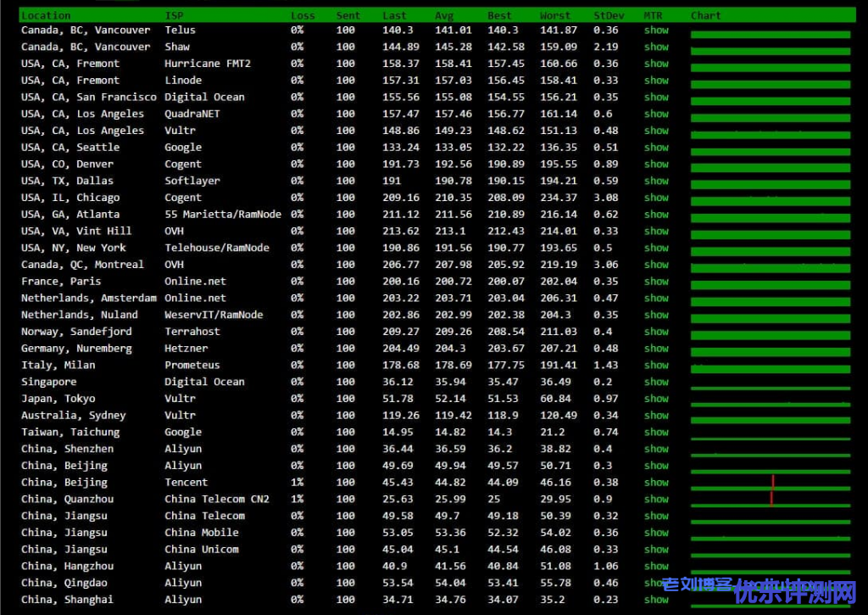
Task: Show MTR for Italy, Milan Prometeus
Action: (656, 365)
